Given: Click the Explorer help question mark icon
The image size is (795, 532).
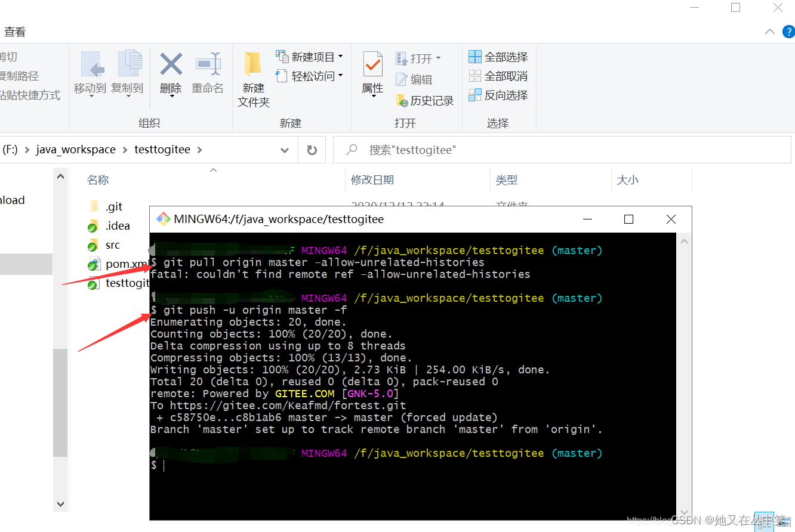Looking at the screenshot, I should pyautogui.click(x=788, y=32).
